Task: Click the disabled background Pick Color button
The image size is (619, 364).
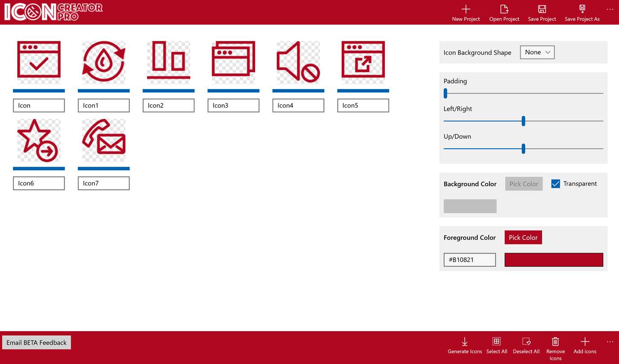Action: point(524,184)
